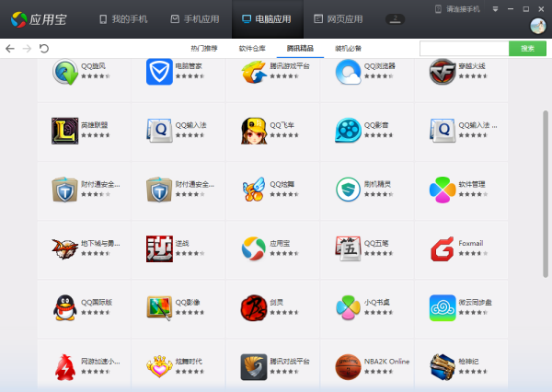Switch to the 我的手机 tab

[x=123, y=19]
